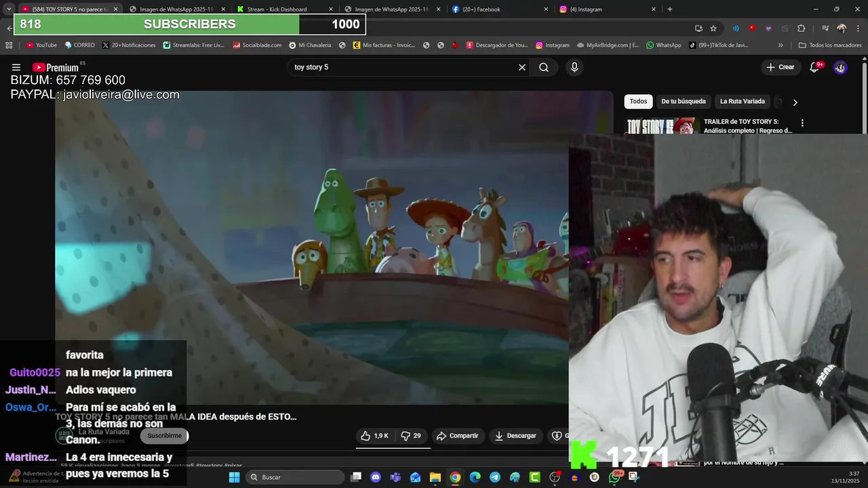Dislike the video (29)
The height and width of the screenshot is (488, 868).
pos(411,436)
